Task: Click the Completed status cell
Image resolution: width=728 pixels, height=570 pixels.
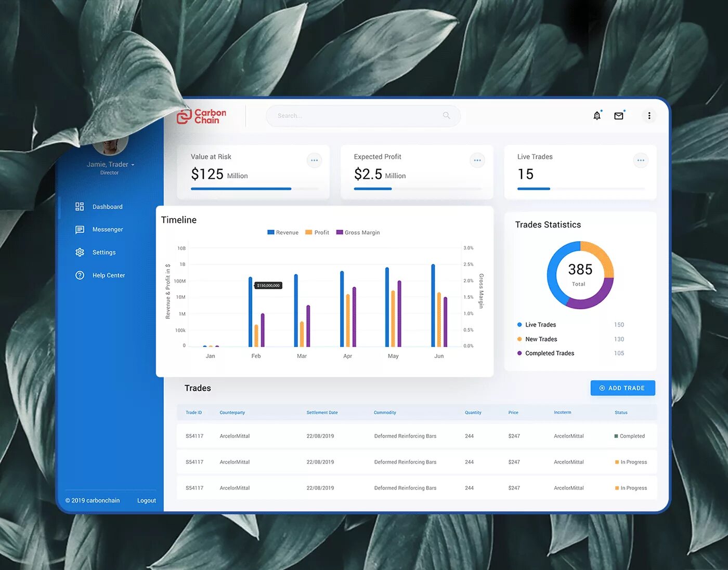Action: click(629, 436)
